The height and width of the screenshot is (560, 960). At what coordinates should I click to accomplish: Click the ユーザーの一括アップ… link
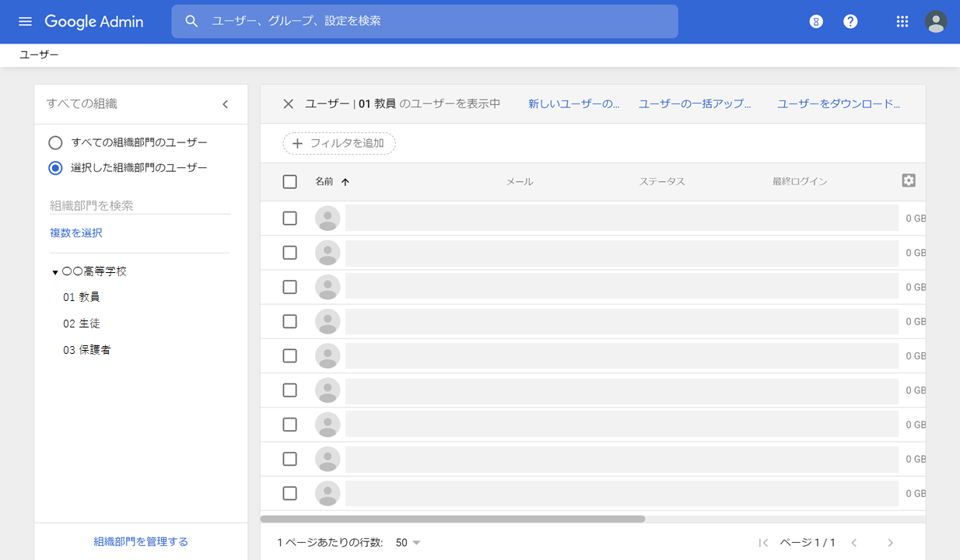[695, 103]
